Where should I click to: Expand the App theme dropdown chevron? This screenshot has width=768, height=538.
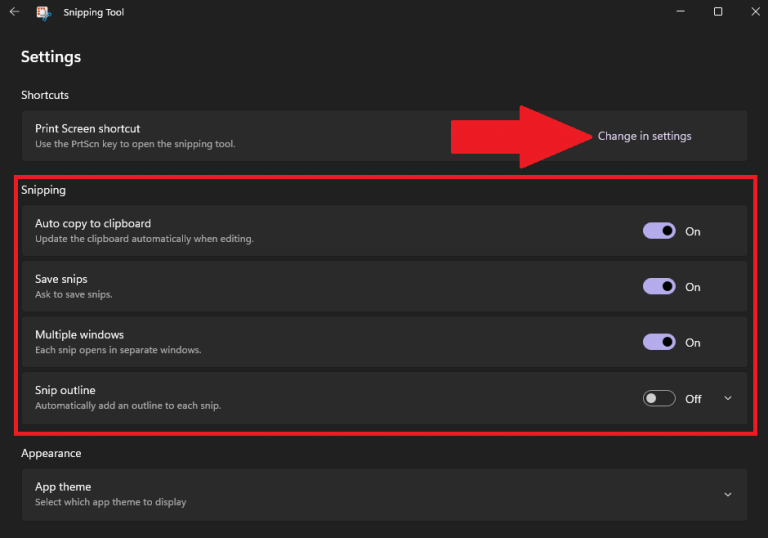pos(728,494)
